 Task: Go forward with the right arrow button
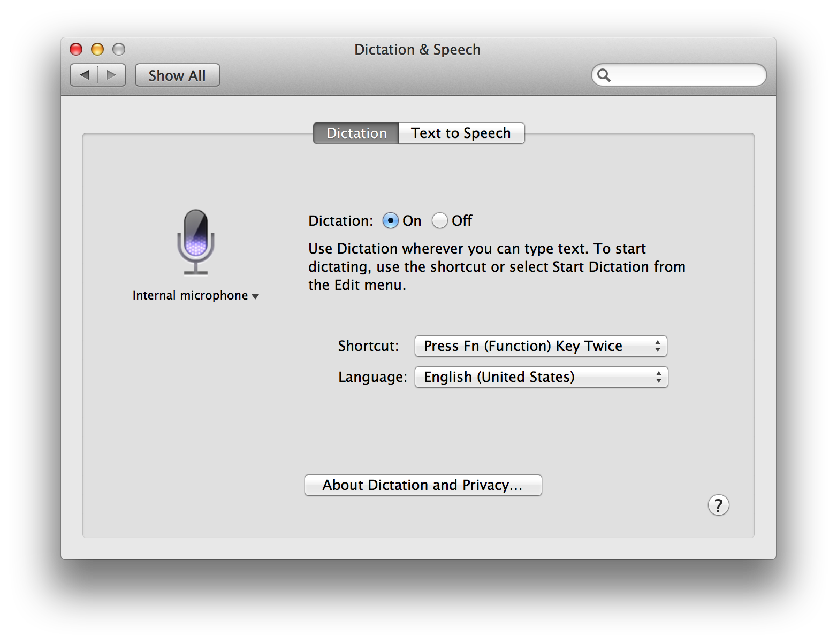pyautogui.click(x=112, y=75)
